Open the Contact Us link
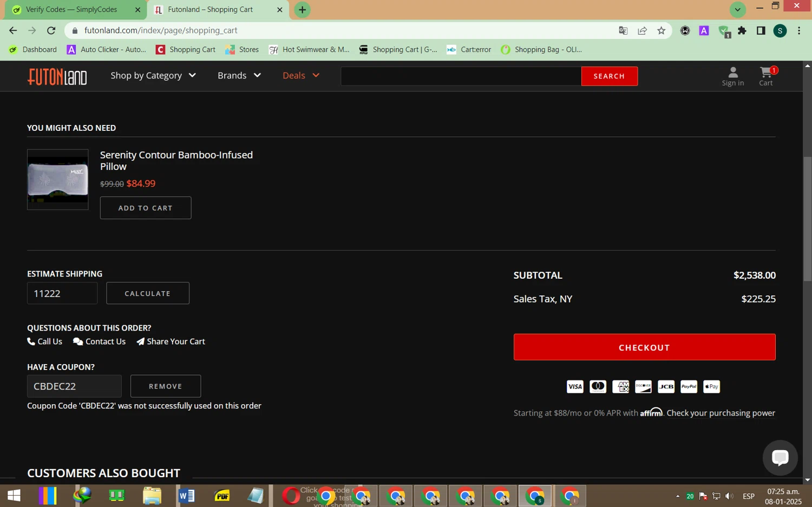Viewport: 812px width, 507px height. coord(100,341)
